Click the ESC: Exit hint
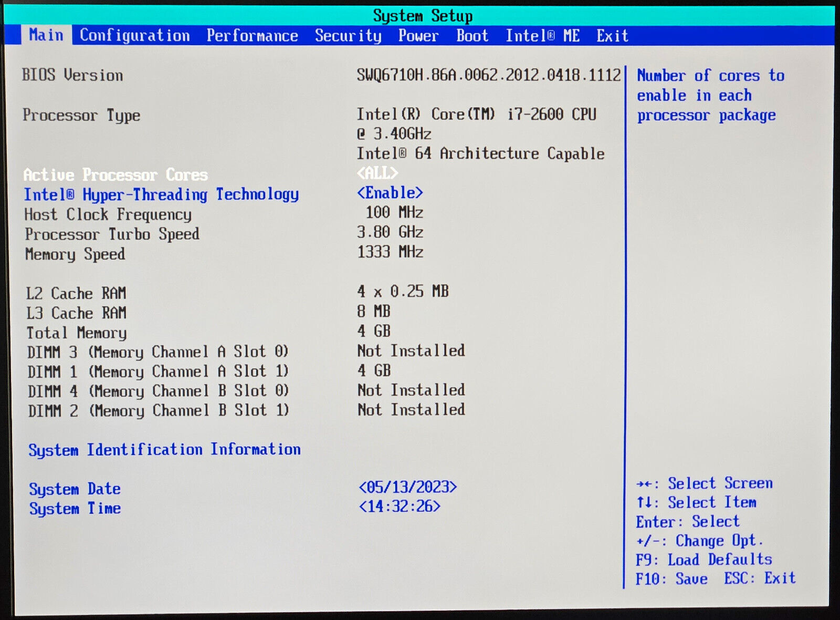This screenshot has height=620, width=840. click(x=760, y=578)
